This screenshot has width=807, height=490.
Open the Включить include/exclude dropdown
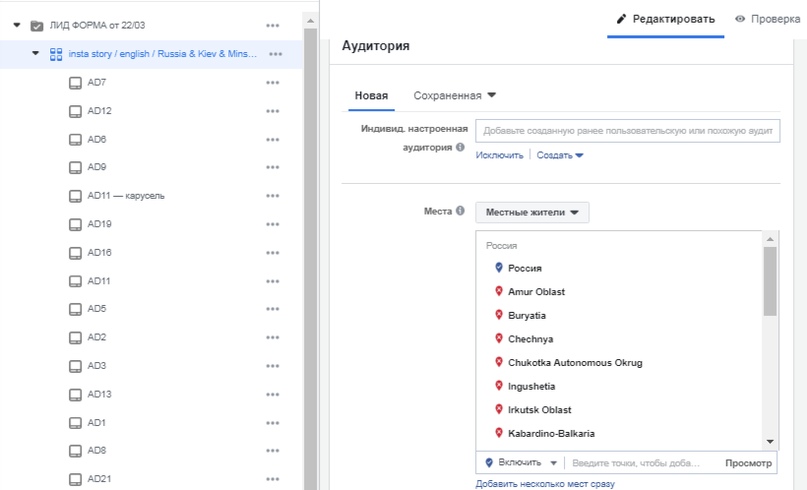coord(520,463)
